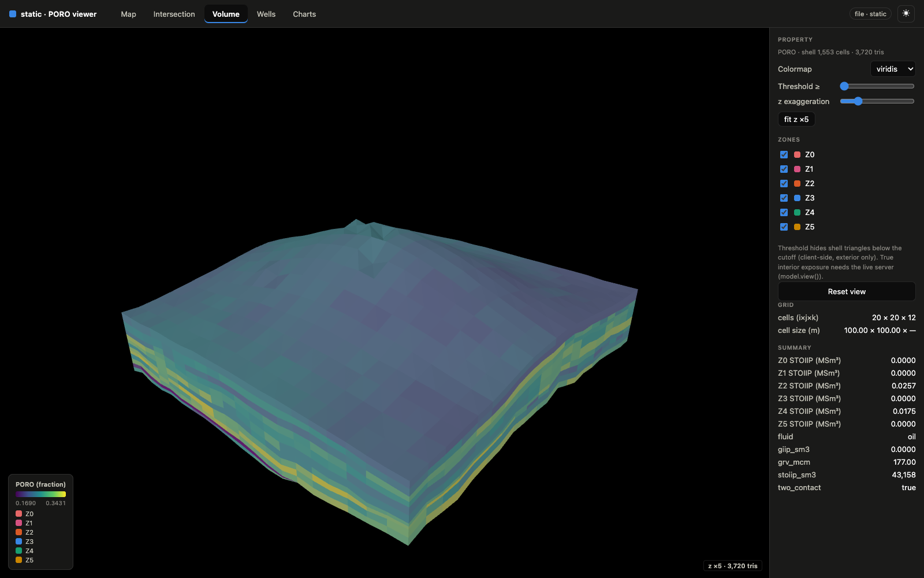Toggle the Z4 zone checkbox
This screenshot has height=578, width=924.
click(784, 212)
